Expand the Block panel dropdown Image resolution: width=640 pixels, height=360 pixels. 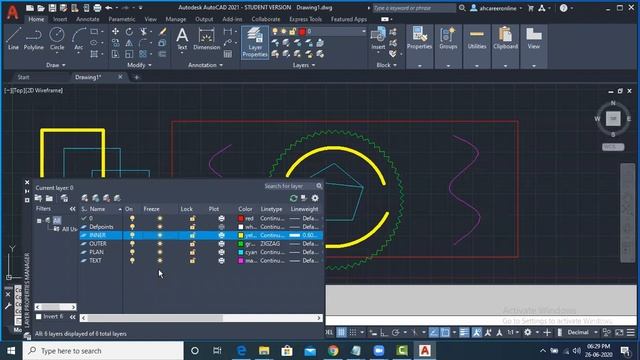[386, 65]
